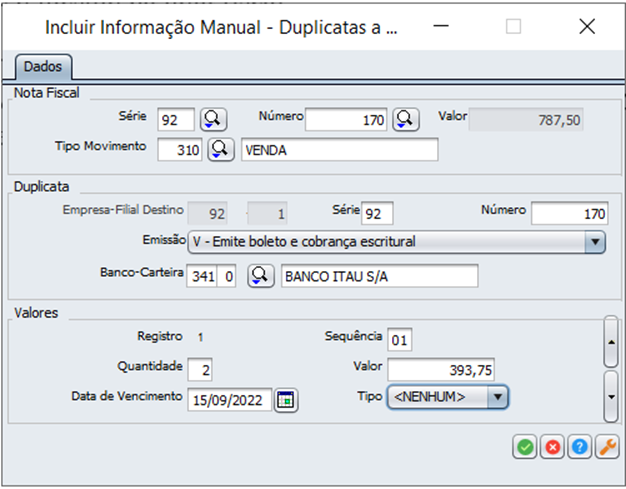626x489 pixels.
Task: Click the VENDA description field
Action: tap(339, 150)
